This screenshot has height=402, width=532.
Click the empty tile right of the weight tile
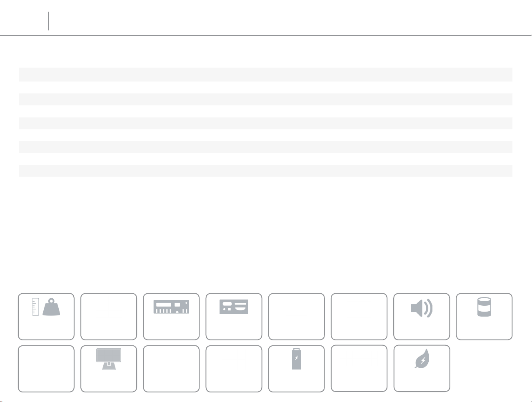point(109,316)
